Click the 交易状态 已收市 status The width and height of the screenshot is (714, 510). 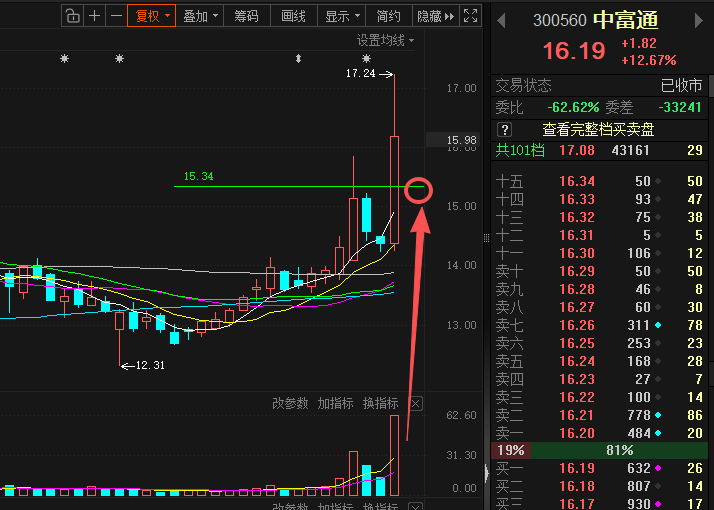point(599,86)
